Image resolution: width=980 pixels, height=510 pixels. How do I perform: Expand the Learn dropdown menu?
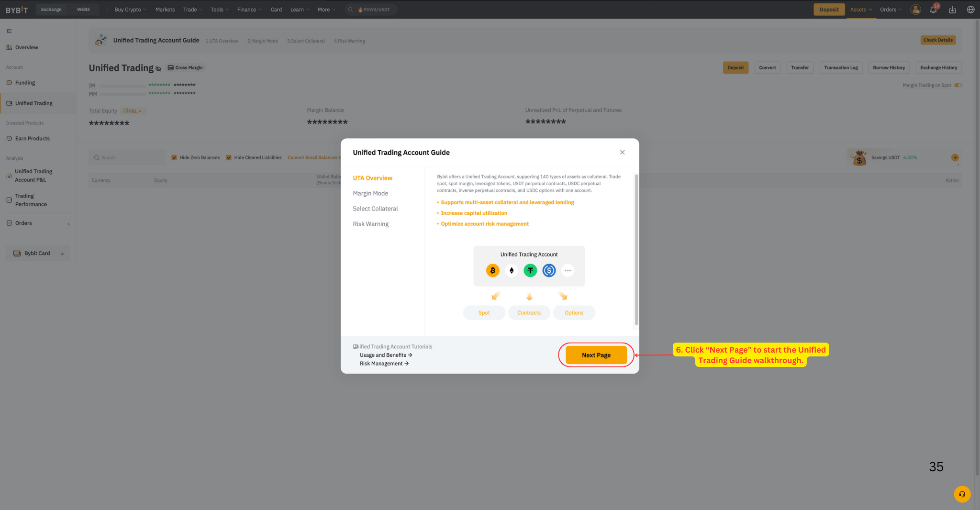pos(300,10)
